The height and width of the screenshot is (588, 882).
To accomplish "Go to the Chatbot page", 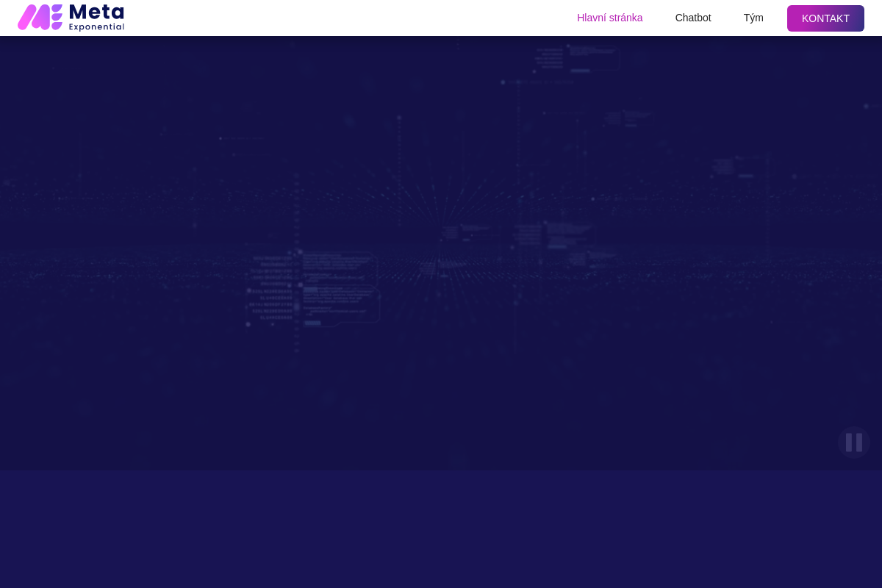I will (x=692, y=18).
